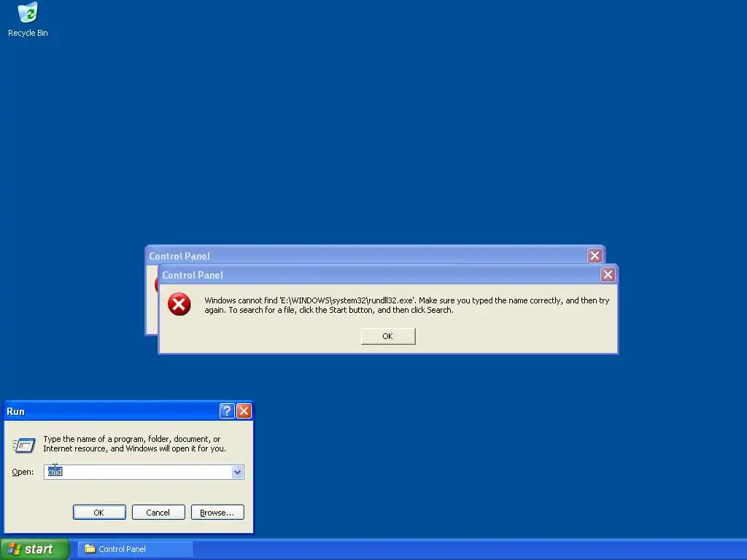Click the Run dialog help question mark button
Image resolution: width=747 pixels, height=560 pixels.
click(227, 411)
